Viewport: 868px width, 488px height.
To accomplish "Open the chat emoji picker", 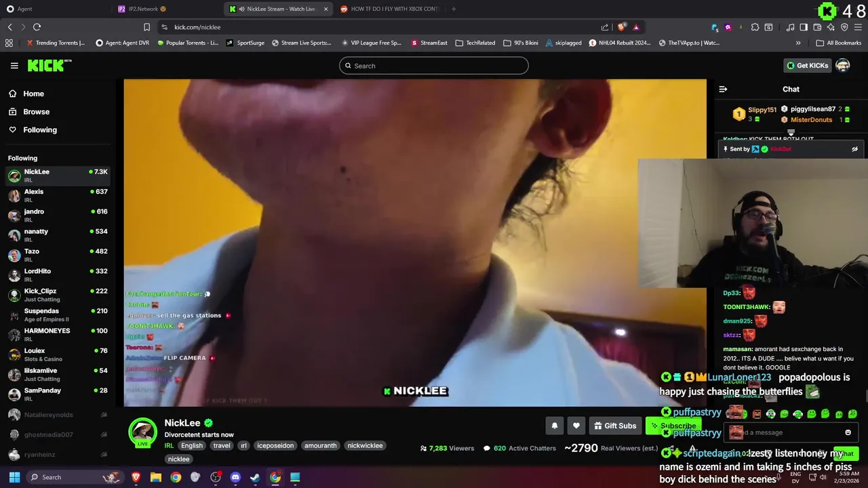I will click(848, 432).
